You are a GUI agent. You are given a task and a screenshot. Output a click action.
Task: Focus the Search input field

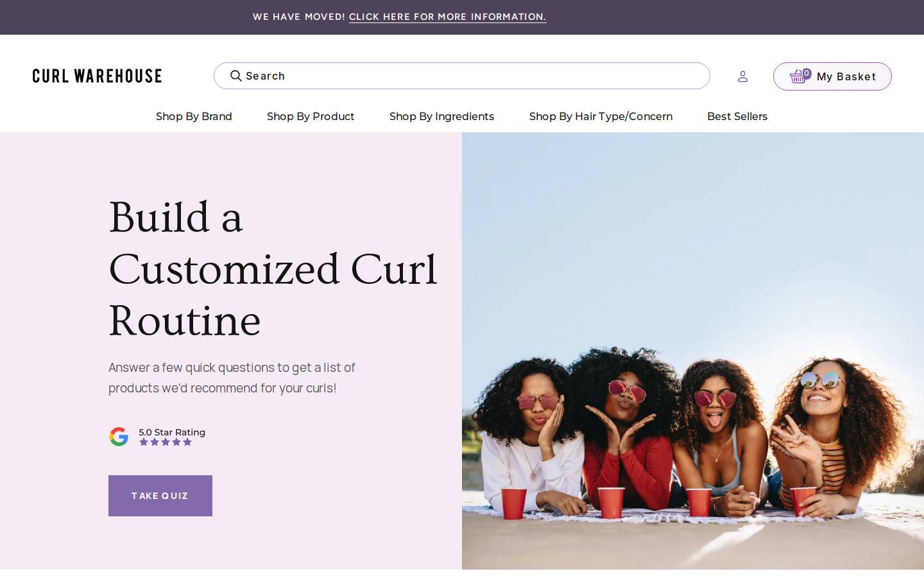(x=462, y=76)
